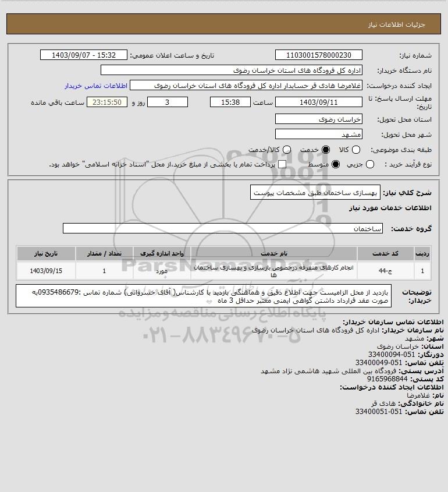The image size is (448, 492).
Task: Click the response deadline date 1403/09/11
Action: click(318, 102)
